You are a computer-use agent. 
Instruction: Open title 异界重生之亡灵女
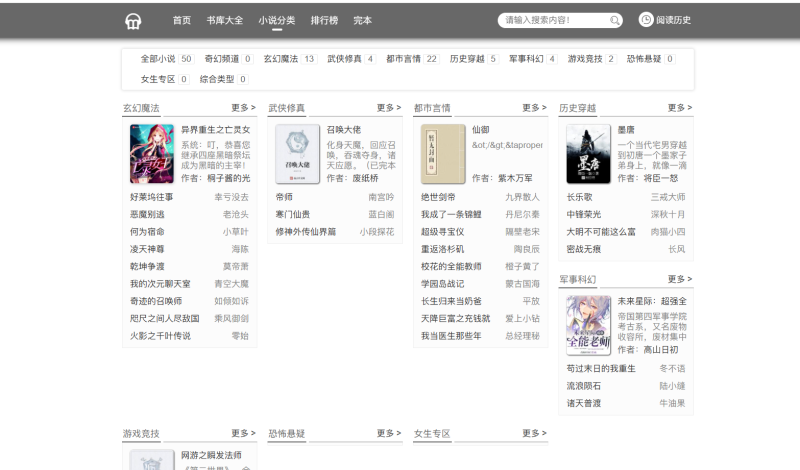click(215, 130)
